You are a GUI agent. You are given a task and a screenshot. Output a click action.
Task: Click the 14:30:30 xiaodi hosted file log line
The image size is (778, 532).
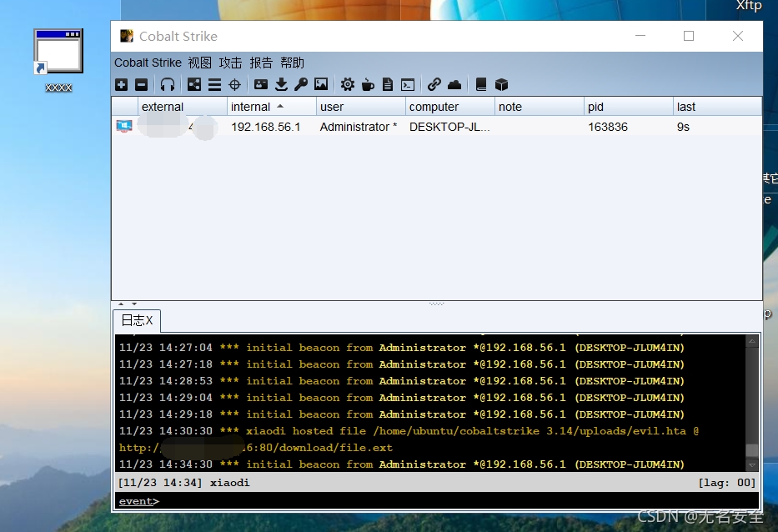point(409,431)
